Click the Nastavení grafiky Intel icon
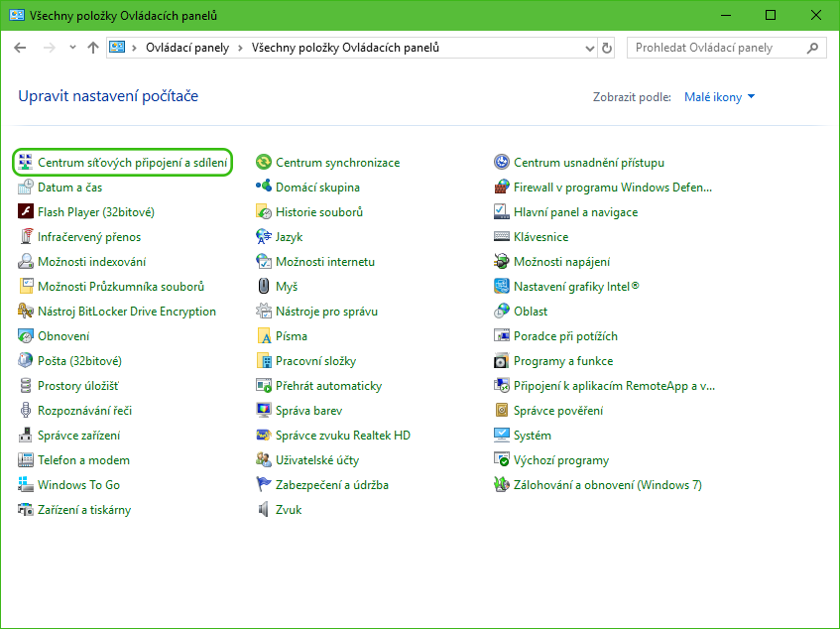 point(502,287)
